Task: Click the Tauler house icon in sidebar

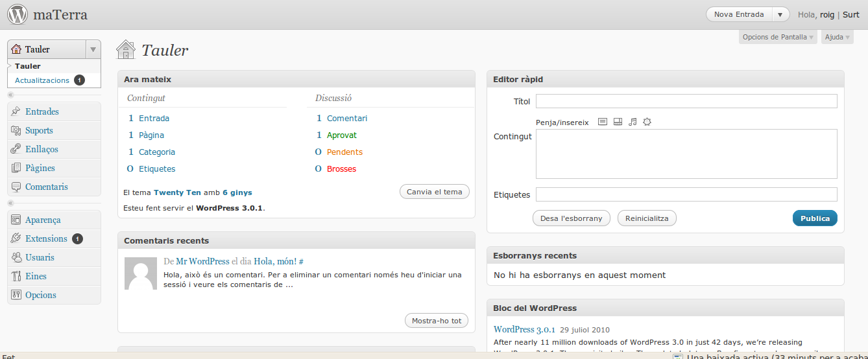Action: (x=16, y=49)
